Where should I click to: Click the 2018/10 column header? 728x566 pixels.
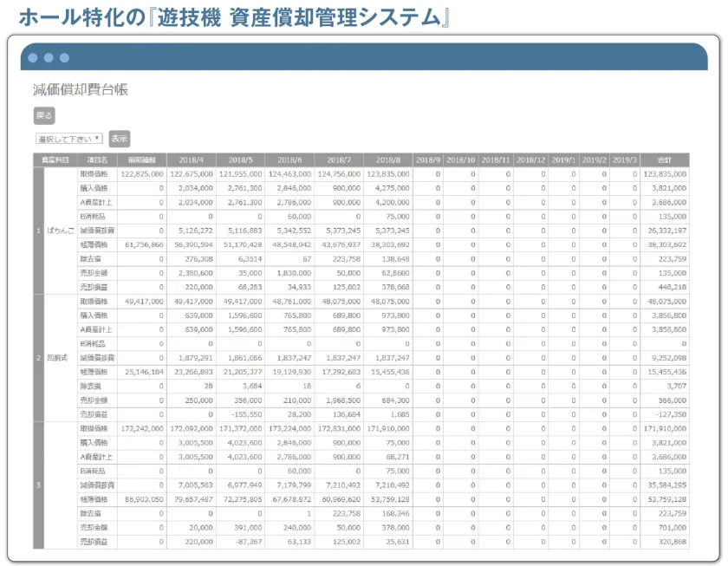(x=460, y=159)
